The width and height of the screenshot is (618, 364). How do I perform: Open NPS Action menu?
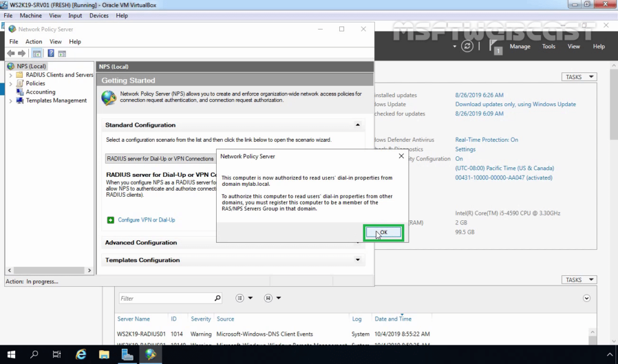tap(34, 42)
